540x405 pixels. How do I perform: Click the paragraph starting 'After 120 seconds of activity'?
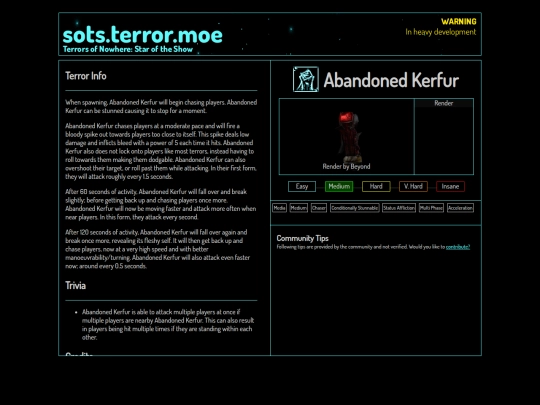(x=158, y=249)
